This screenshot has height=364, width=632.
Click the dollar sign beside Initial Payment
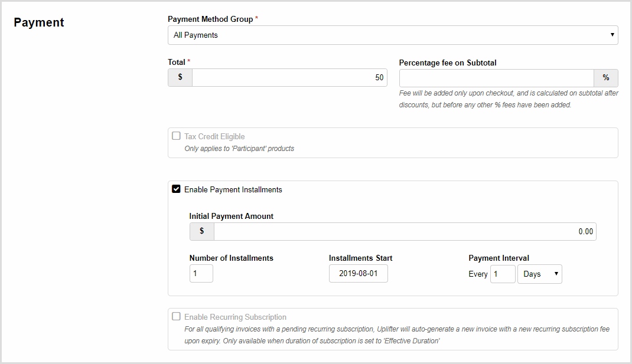tap(202, 231)
